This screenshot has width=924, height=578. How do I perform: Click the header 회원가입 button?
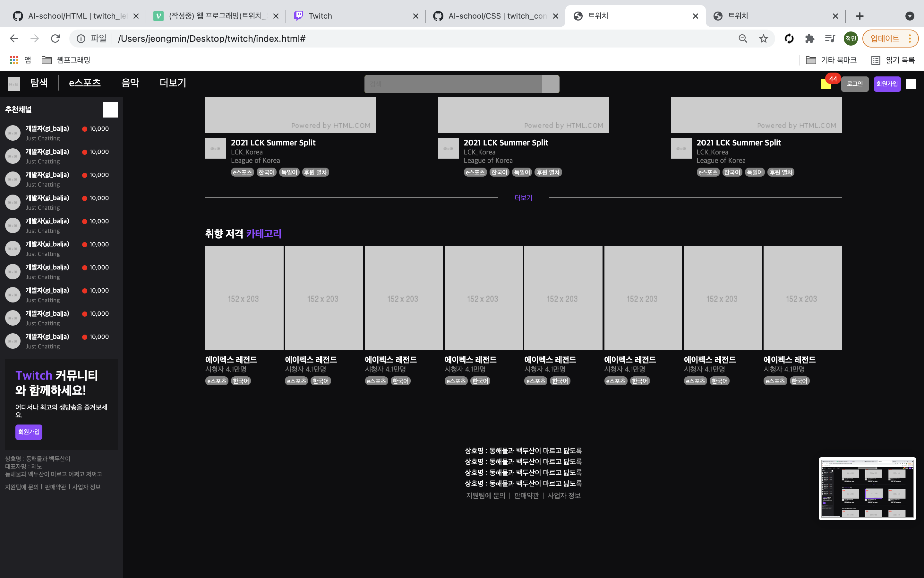point(887,84)
